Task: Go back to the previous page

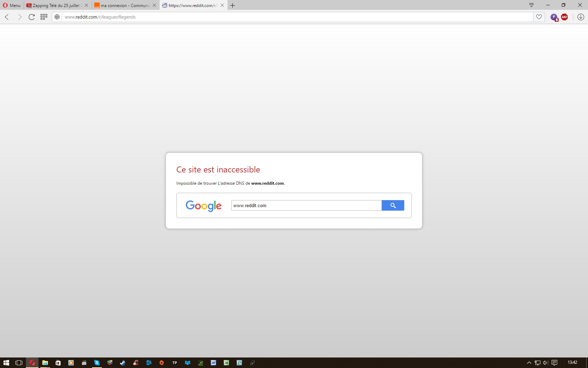Action: (7, 17)
